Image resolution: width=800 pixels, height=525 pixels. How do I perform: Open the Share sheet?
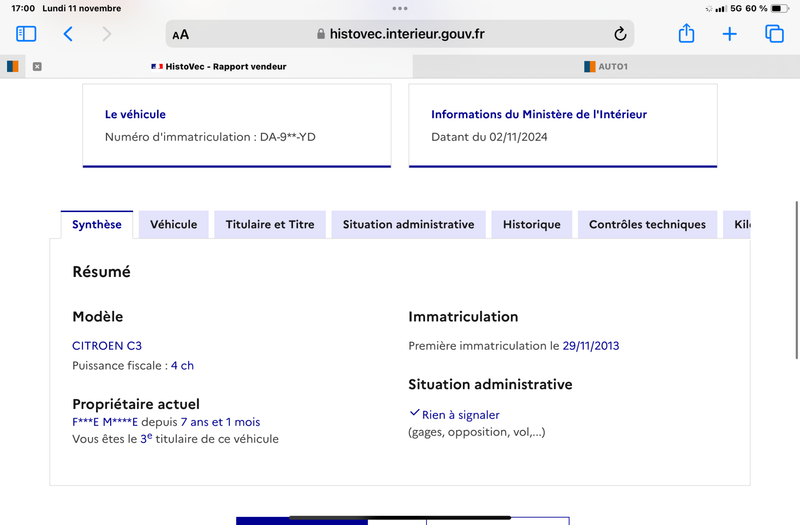click(x=686, y=33)
